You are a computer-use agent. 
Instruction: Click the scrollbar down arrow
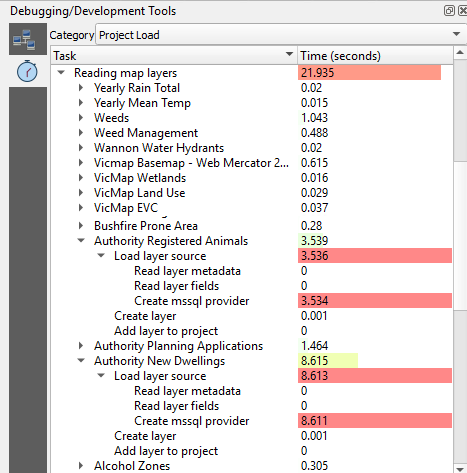pos(460,469)
